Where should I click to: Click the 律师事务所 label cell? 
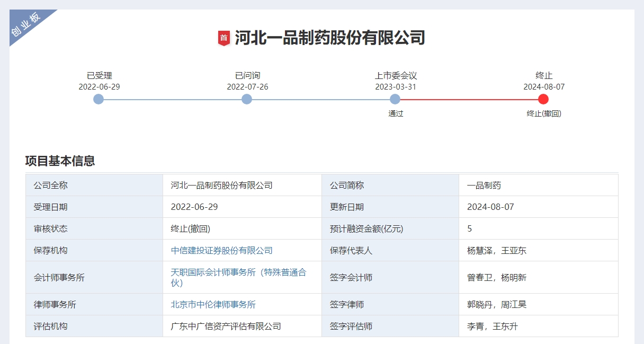click(x=94, y=304)
